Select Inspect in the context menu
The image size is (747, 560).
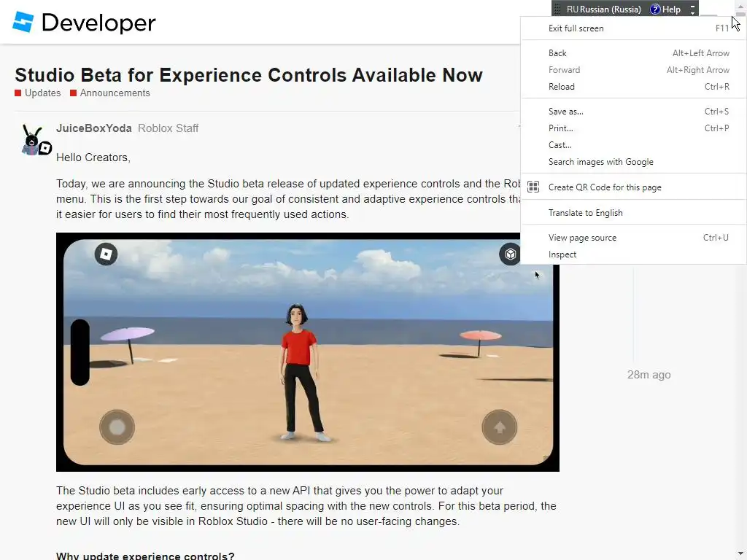[x=634, y=254]
